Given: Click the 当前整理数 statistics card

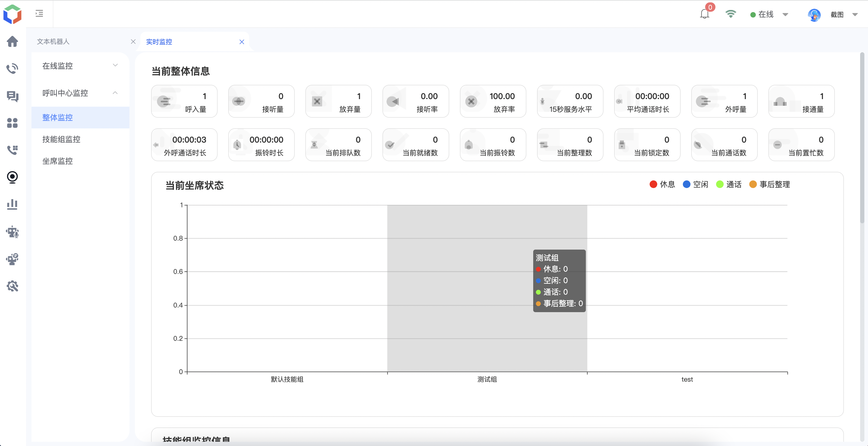Looking at the screenshot, I should pyautogui.click(x=570, y=145).
